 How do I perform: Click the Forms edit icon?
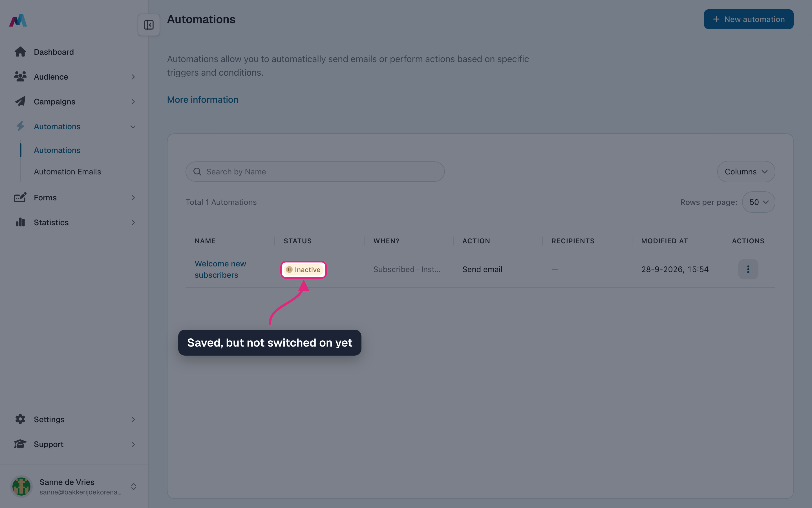(20, 198)
